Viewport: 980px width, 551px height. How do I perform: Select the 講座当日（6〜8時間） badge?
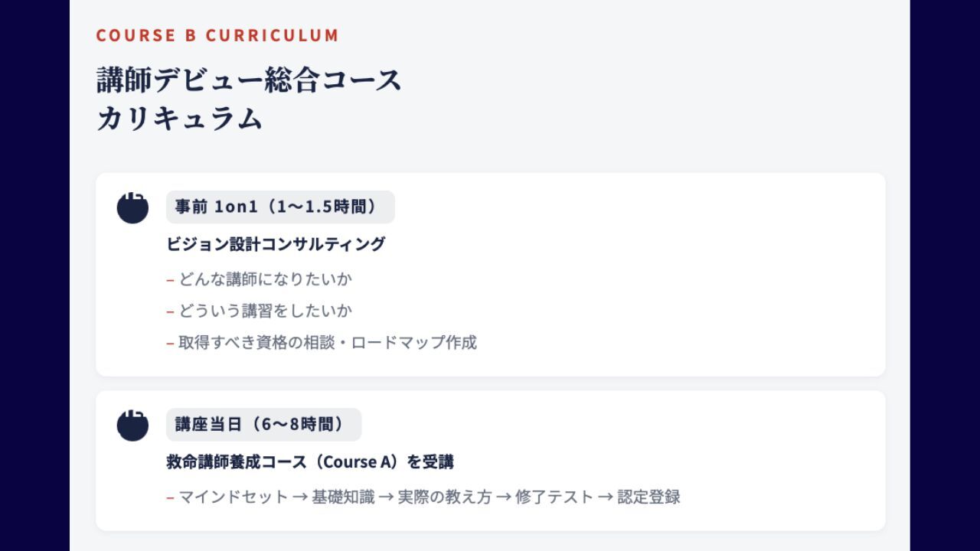pos(263,425)
